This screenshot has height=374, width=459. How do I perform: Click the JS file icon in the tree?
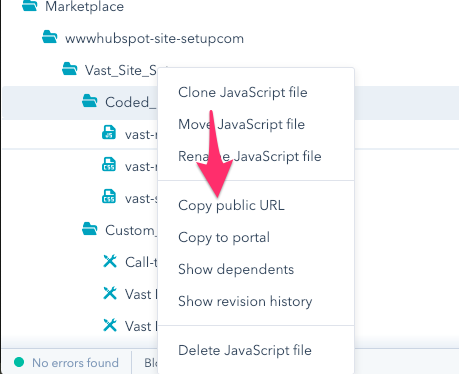coord(109,133)
